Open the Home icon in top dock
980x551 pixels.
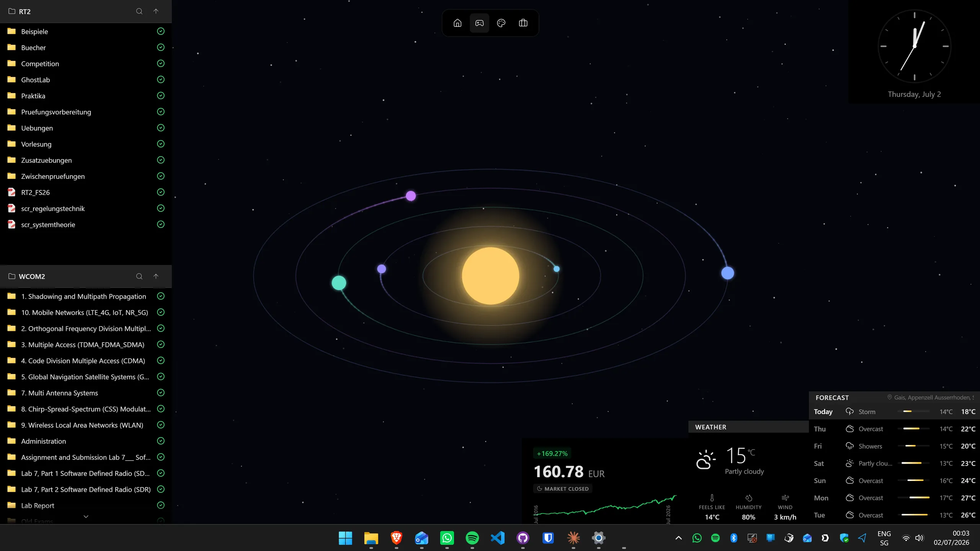tap(457, 23)
